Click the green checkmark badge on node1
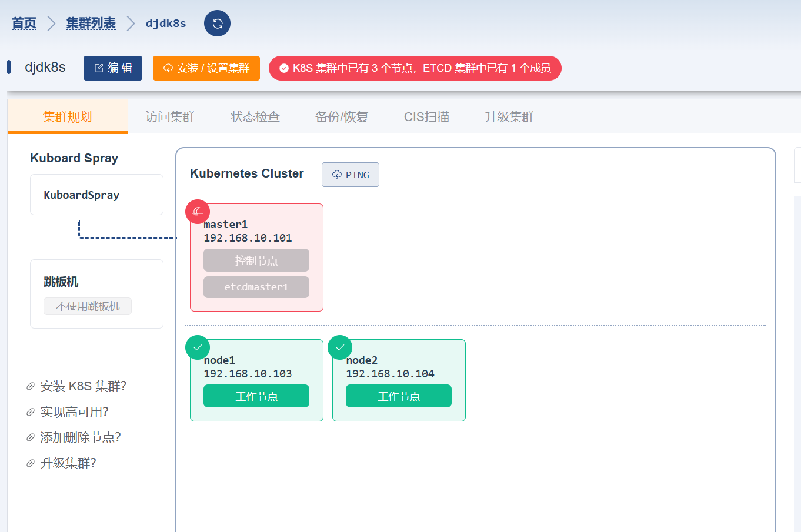 point(198,347)
